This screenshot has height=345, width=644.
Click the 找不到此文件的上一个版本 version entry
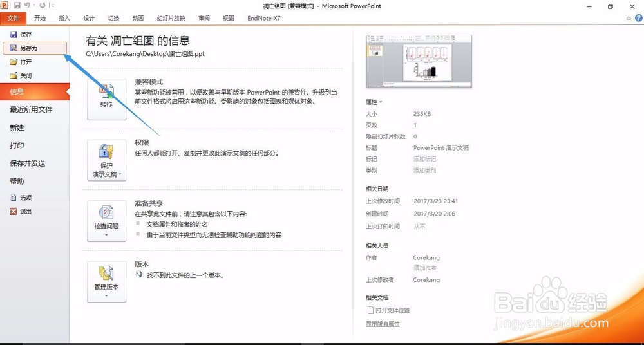179,275
